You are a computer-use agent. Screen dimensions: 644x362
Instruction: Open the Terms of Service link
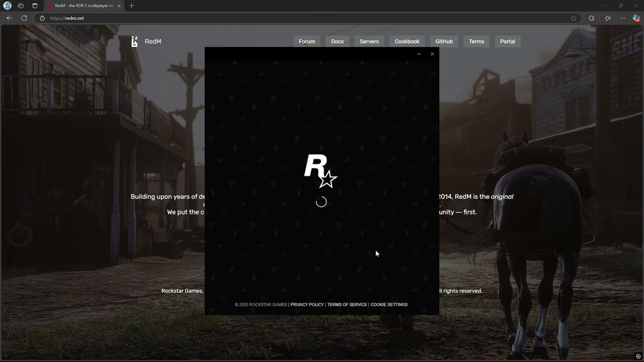click(347, 305)
